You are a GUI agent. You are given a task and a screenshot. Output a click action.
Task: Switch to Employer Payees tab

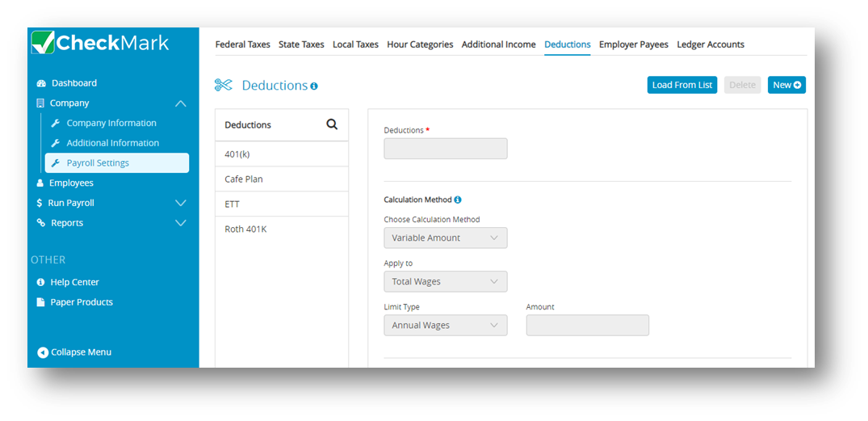click(634, 44)
